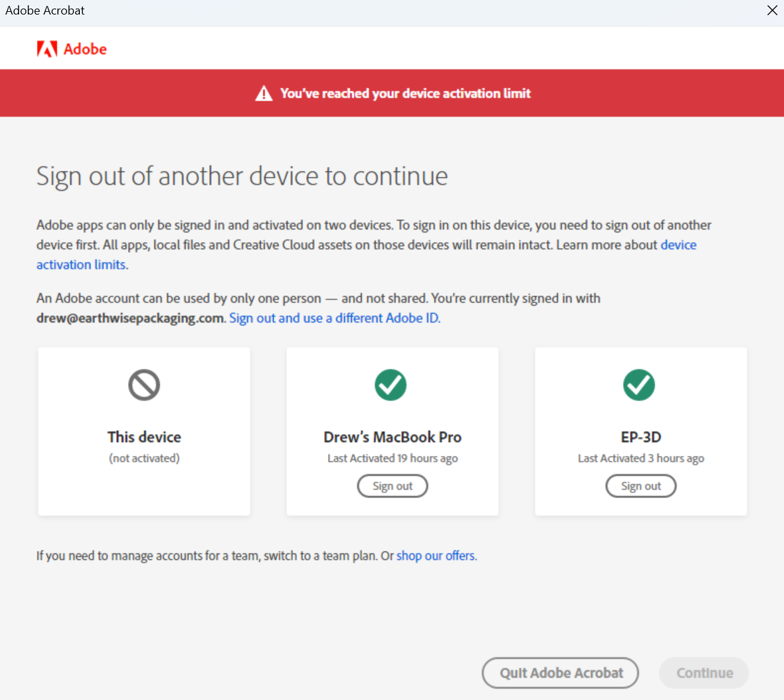Click the device activation limit banner text
The image size is (784, 700).
click(x=405, y=94)
